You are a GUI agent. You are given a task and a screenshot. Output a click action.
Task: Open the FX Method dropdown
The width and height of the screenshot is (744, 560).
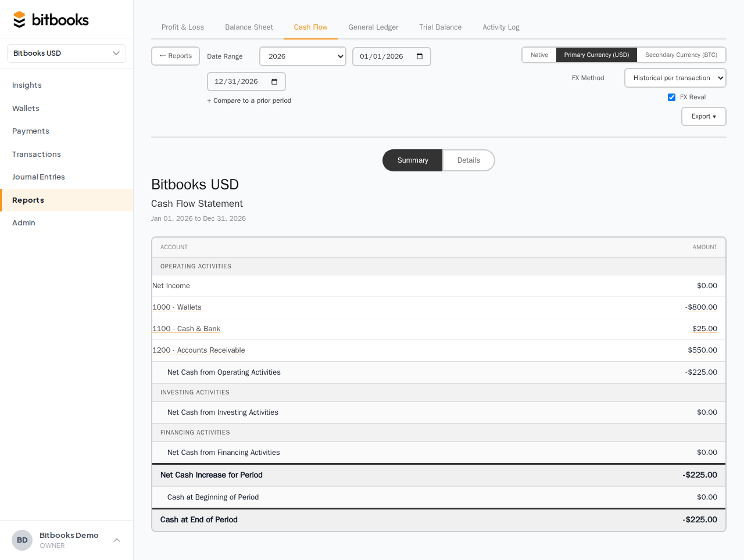[x=675, y=78]
